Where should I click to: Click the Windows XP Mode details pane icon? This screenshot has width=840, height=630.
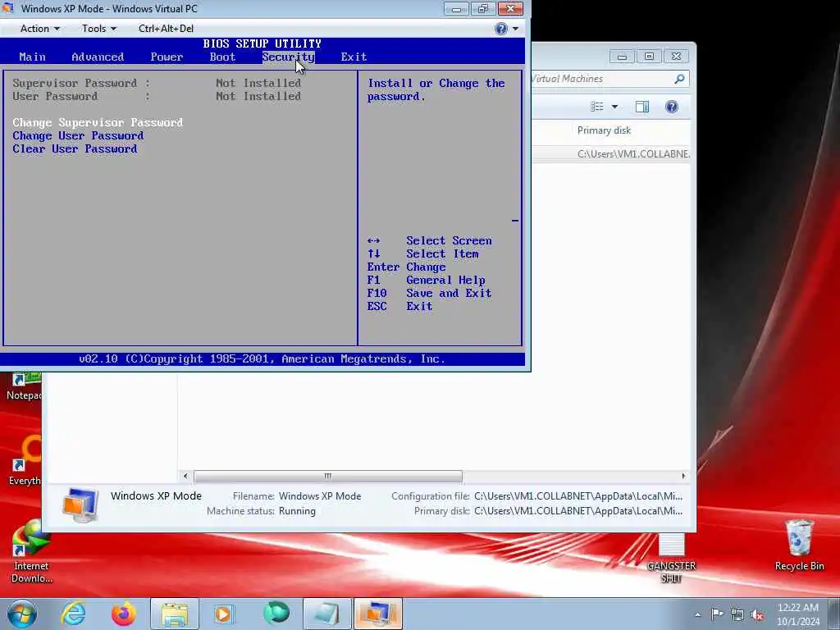pos(80,504)
